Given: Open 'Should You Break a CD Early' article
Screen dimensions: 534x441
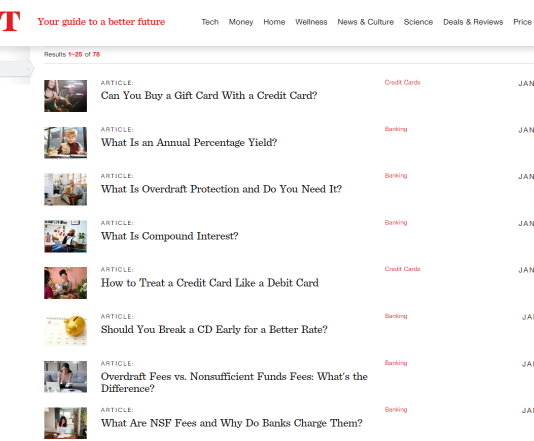Looking at the screenshot, I should [214, 330].
